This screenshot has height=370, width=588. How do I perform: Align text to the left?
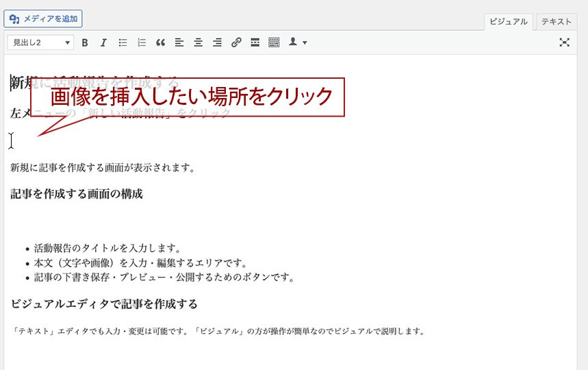click(x=179, y=42)
